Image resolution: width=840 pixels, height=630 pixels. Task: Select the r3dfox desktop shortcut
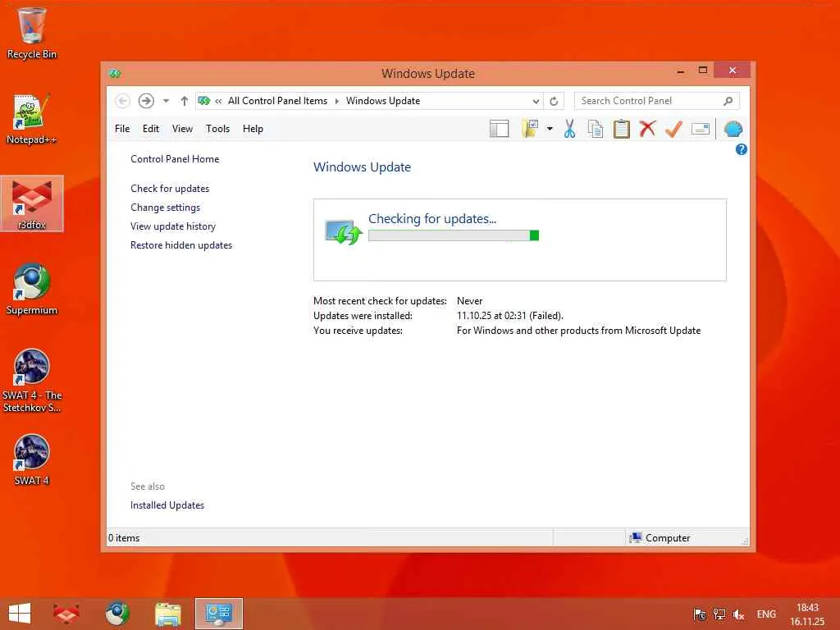click(32, 203)
